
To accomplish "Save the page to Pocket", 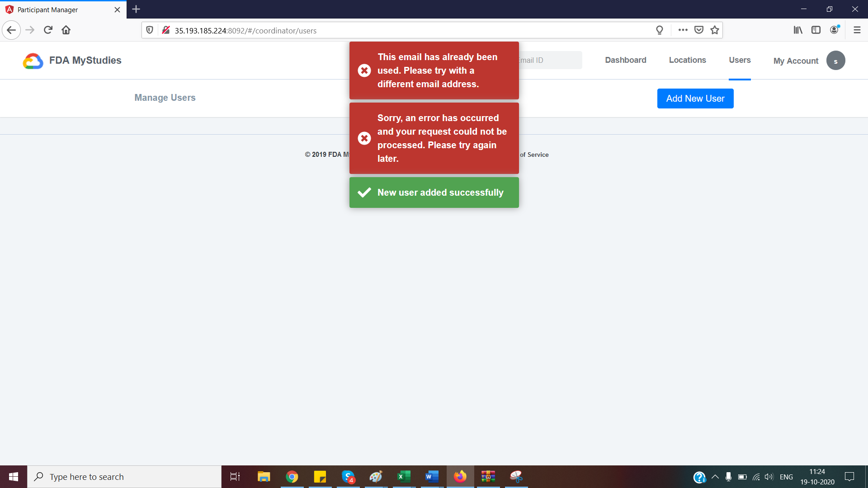I will [699, 30].
